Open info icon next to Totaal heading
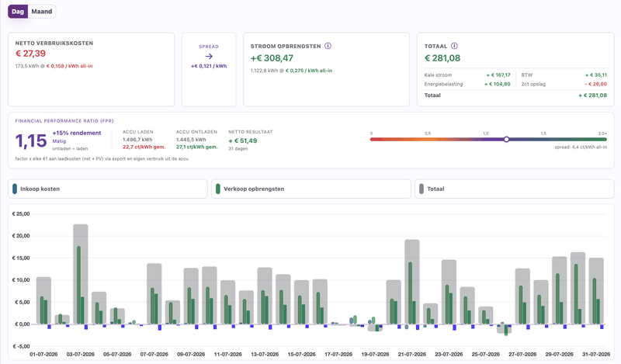This screenshot has height=364, width=621. click(454, 46)
